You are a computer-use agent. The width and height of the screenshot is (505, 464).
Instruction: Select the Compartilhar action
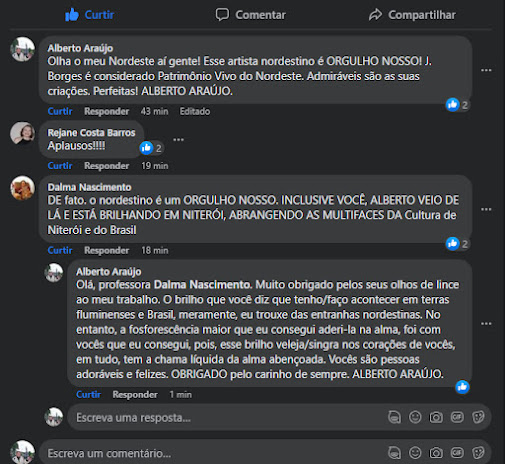tap(412, 15)
